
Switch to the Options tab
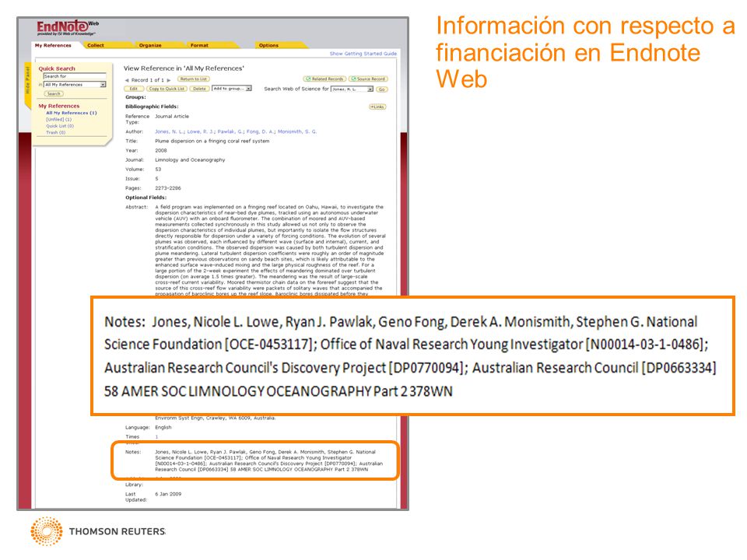pyautogui.click(x=268, y=45)
